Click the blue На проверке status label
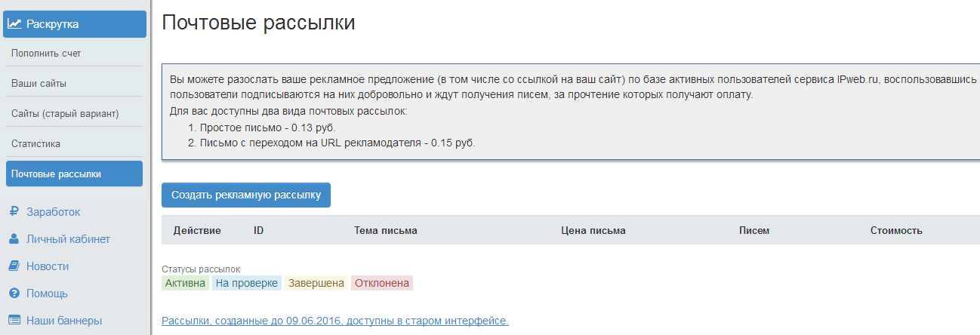Viewport: 980px width, 335px height. pyautogui.click(x=245, y=284)
